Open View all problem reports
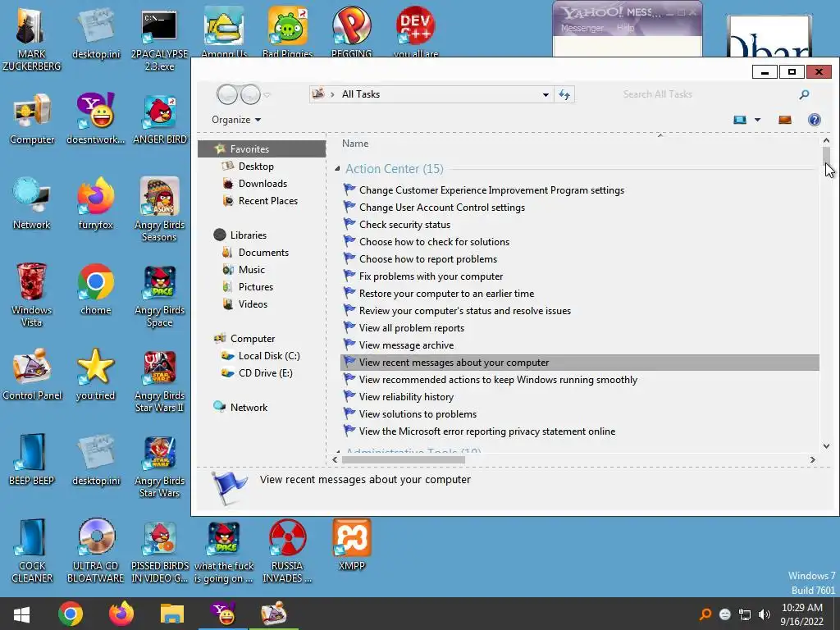 pos(412,328)
